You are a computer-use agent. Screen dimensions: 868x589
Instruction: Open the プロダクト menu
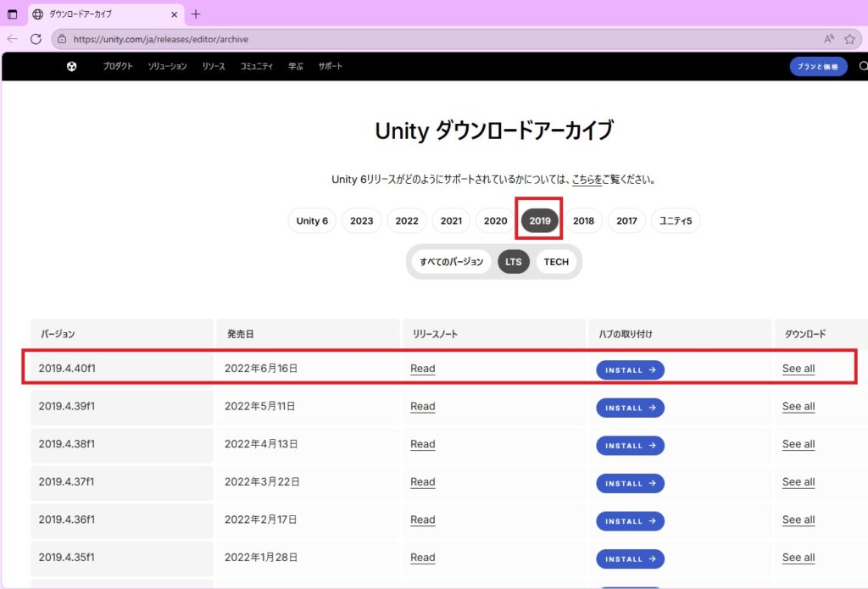point(118,66)
